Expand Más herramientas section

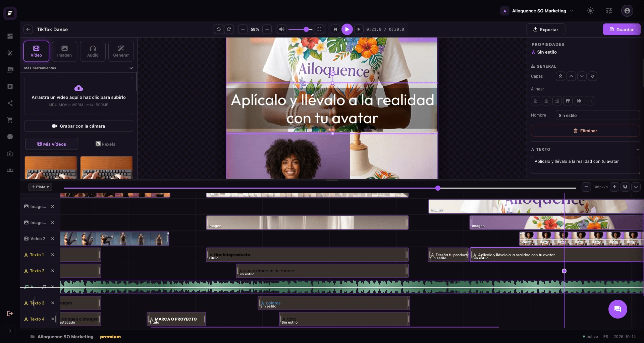coord(78,68)
